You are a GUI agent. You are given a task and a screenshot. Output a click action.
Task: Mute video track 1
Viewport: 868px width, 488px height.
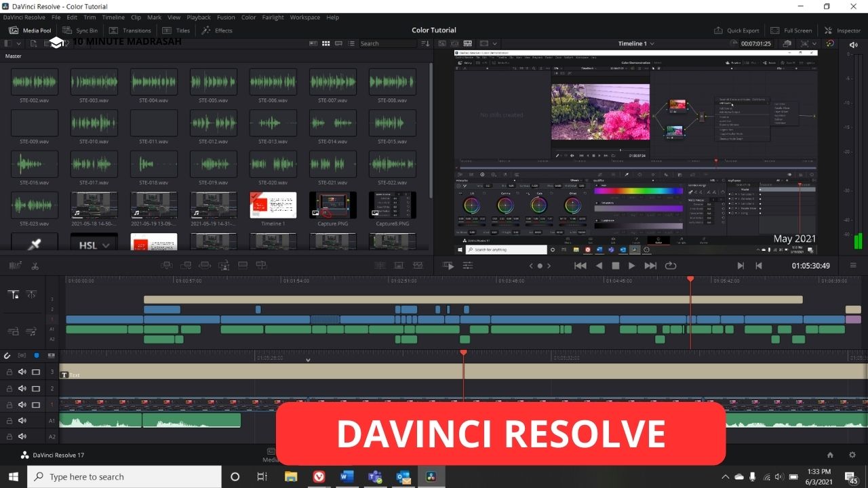[x=22, y=405]
